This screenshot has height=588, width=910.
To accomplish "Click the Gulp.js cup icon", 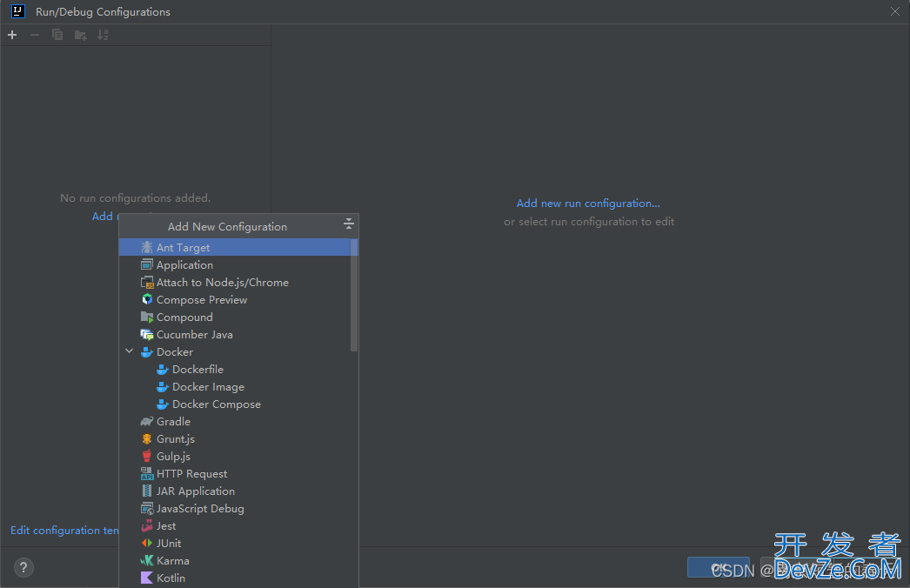I will (x=147, y=457).
